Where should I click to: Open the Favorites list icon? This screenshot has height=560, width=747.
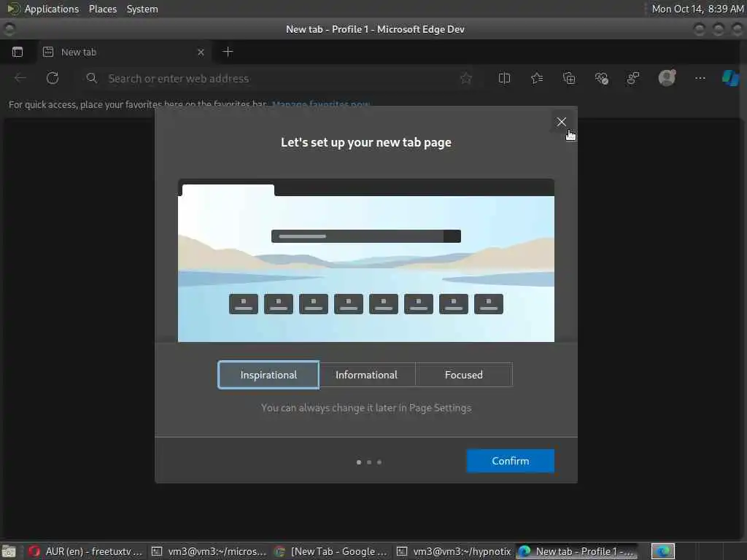537,78
